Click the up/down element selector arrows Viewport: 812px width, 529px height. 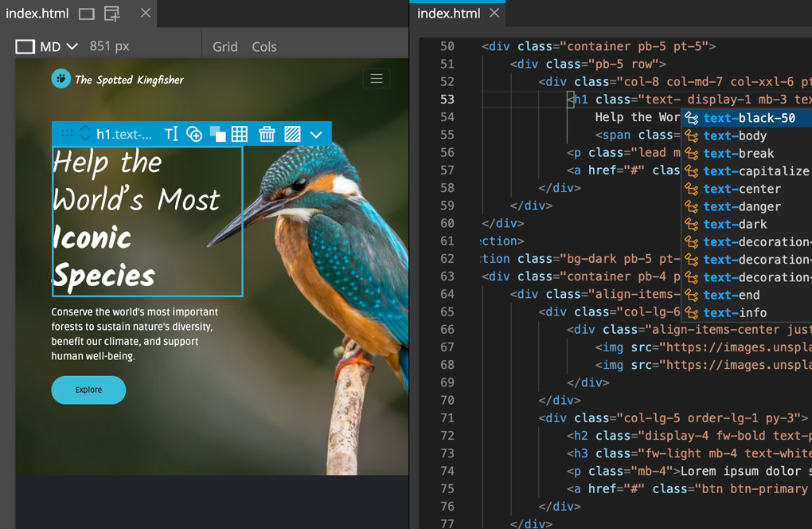(85, 134)
